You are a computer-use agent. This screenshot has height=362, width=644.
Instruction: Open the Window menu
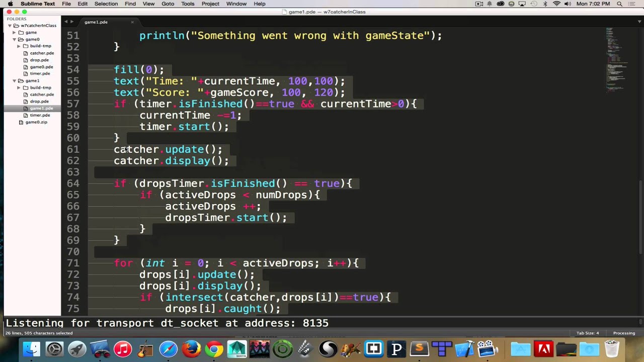pyautogui.click(x=236, y=4)
